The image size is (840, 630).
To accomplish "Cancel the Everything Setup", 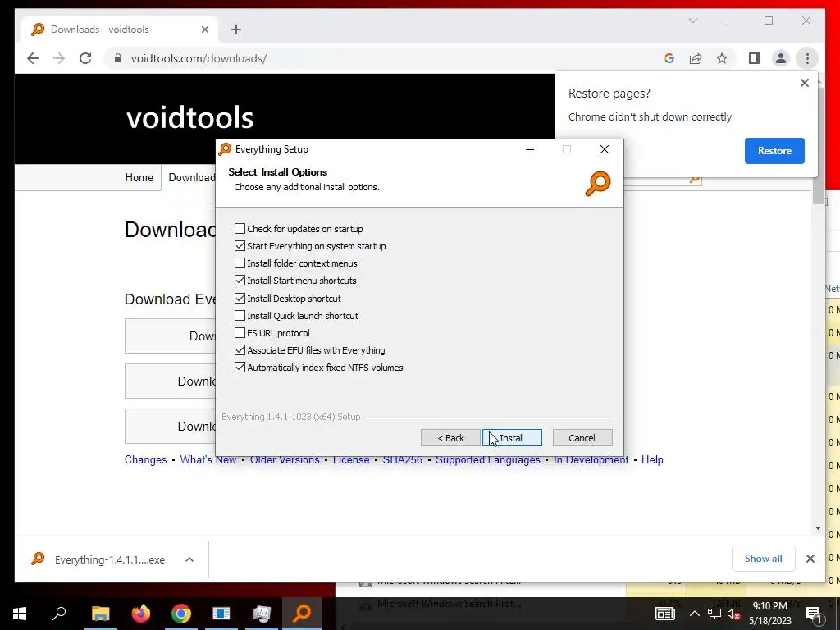I will coord(582,438).
